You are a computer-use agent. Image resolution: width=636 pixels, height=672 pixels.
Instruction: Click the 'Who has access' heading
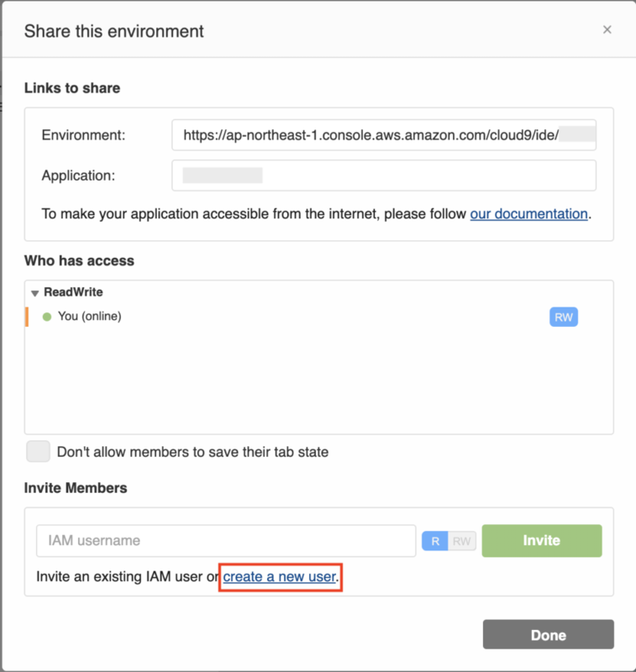click(x=79, y=261)
